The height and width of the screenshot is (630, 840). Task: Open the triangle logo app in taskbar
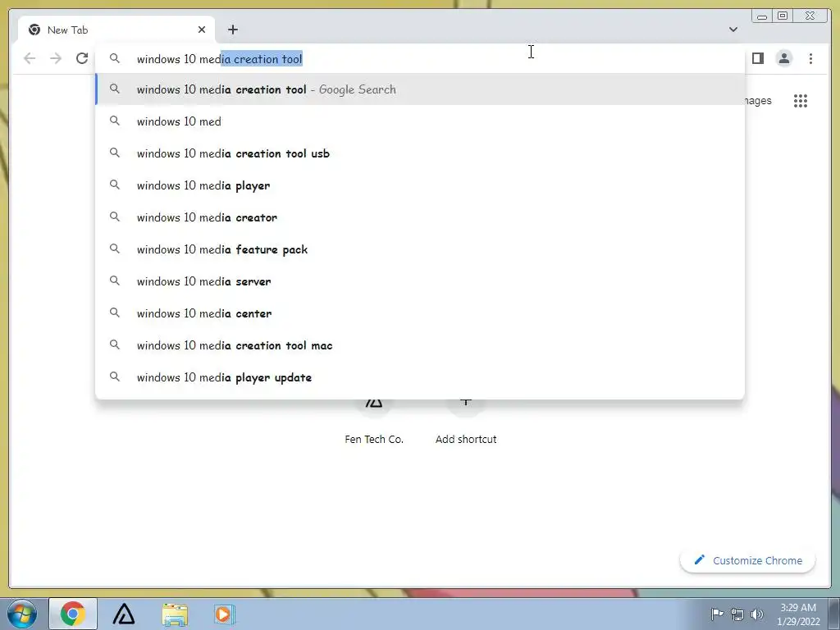[x=124, y=614]
